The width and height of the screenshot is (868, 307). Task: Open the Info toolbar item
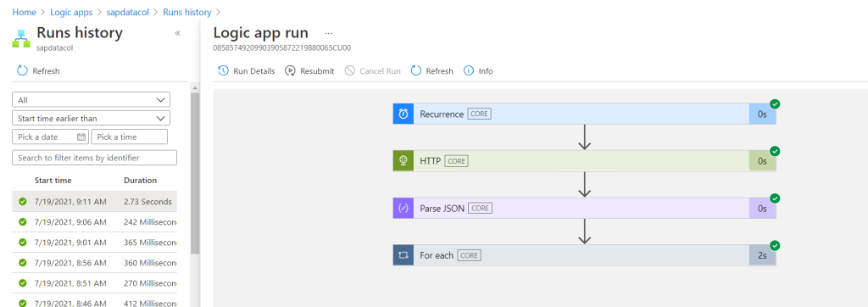478,71
